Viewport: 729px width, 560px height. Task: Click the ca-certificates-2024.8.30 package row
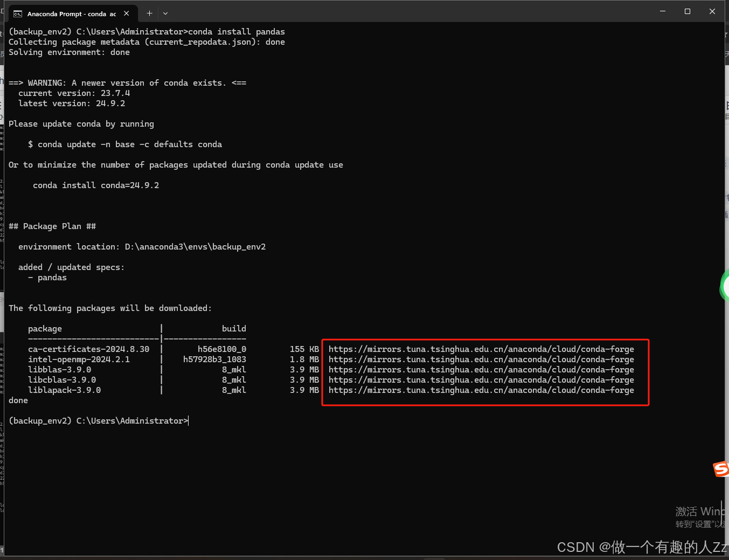331,349
